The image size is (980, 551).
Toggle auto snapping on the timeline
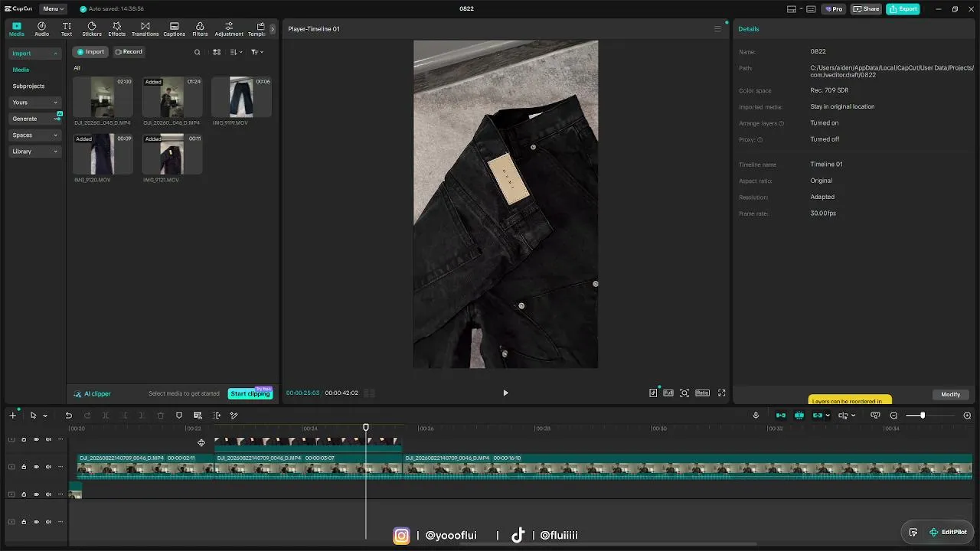pos(799,416)
